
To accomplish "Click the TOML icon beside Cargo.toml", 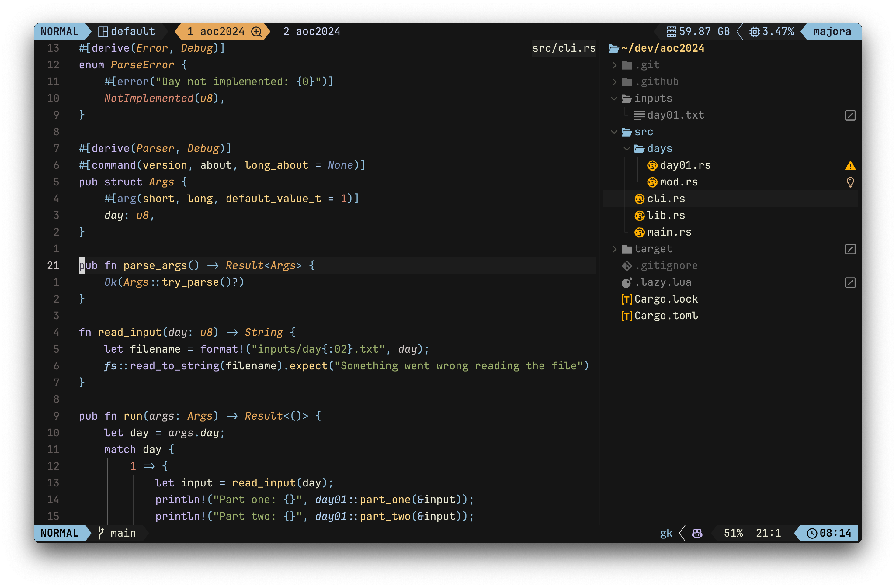I will point(627,316).
